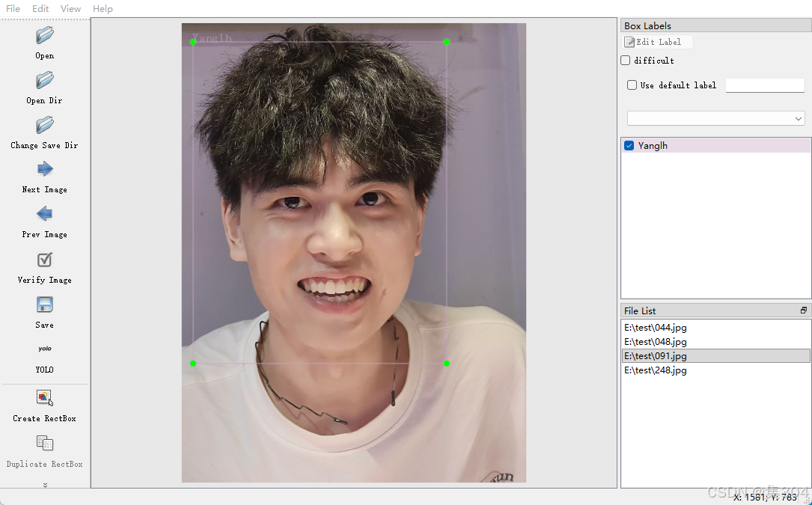This screenshot has width=812, height=505.
Task: Select the Create RectBox tool
Action: (x=43, y=398)
